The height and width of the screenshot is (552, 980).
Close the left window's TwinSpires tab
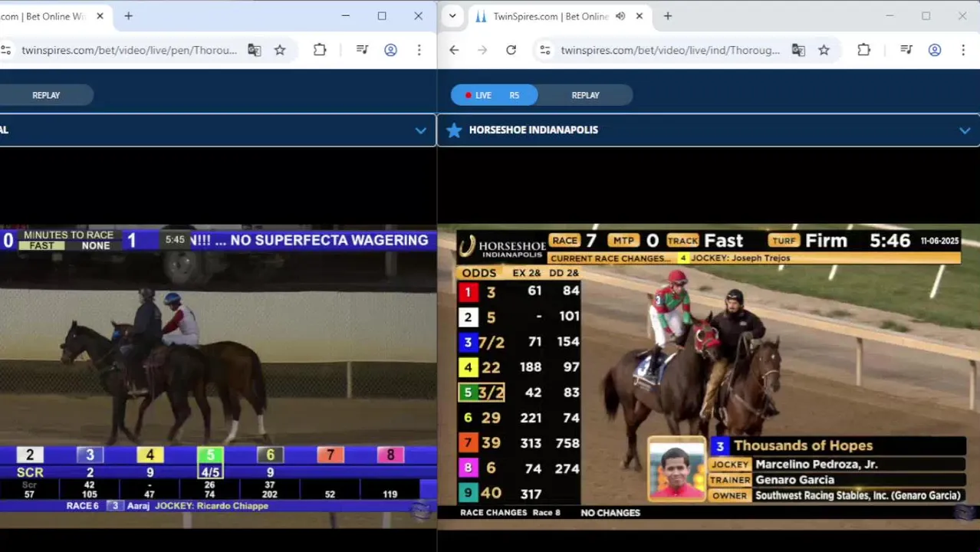click(x=100, y=16)
